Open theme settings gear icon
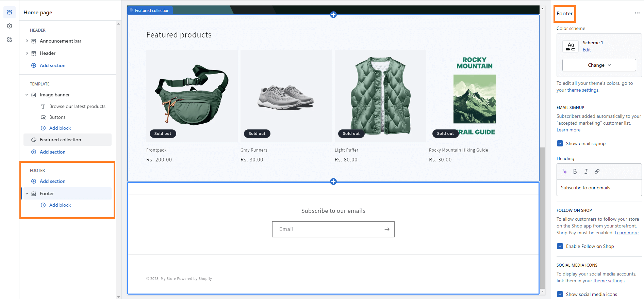The image size is (644, 299). click(x=10, y=26)
